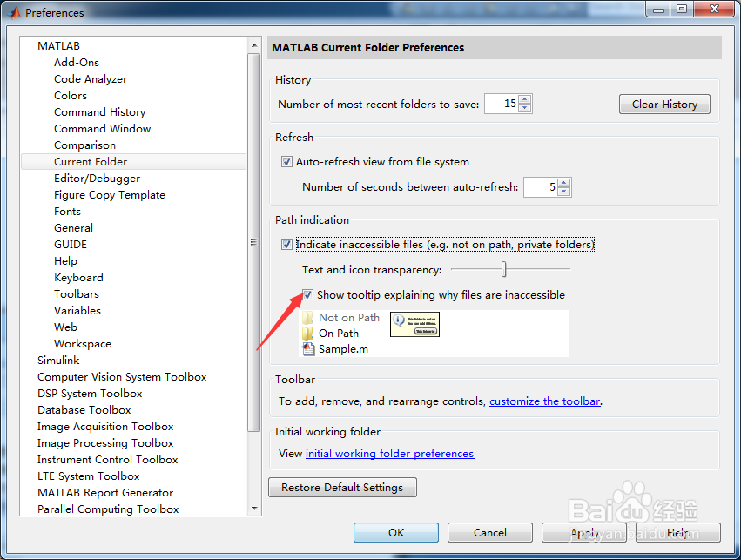The image size is (741, 560).
Task: Open Keyboard preferences
Action: click(x=78, y=278)
